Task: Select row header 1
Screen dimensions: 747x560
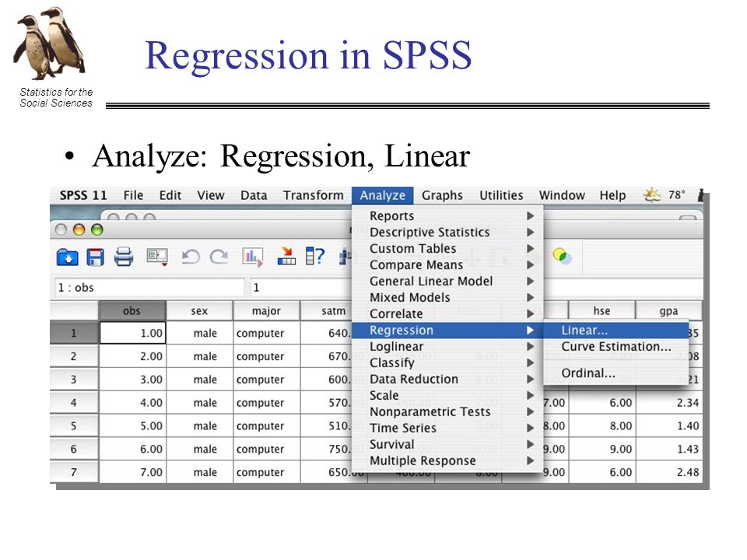Action: point(74,333)
